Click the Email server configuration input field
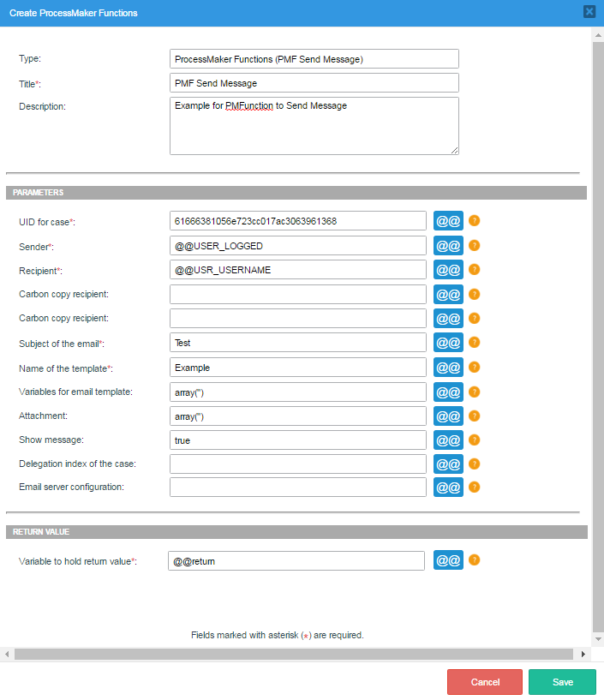 (297, 488)
